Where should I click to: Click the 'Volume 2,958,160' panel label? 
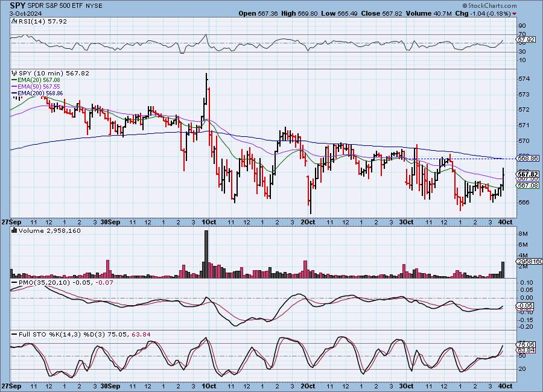(49, 230)
